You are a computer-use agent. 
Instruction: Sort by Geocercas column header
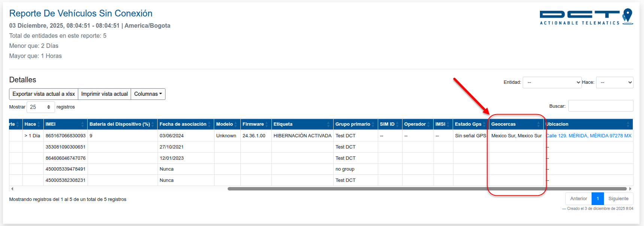point(516,124)
